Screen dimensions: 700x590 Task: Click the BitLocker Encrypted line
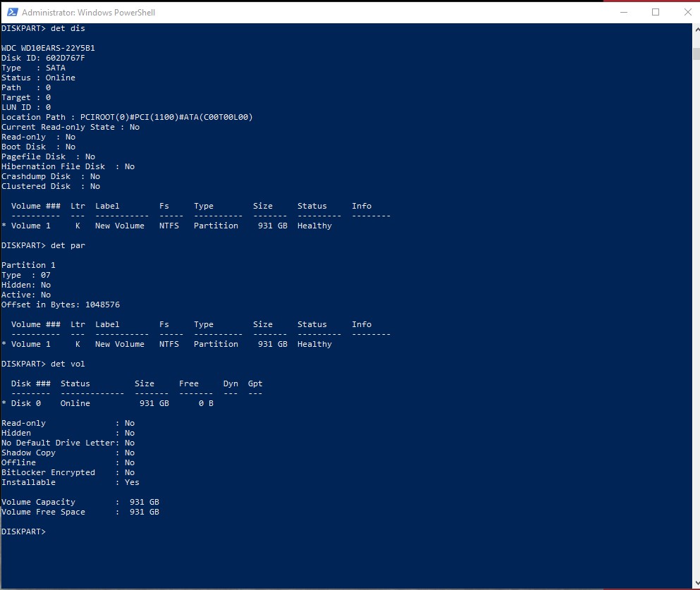point(68,472)
